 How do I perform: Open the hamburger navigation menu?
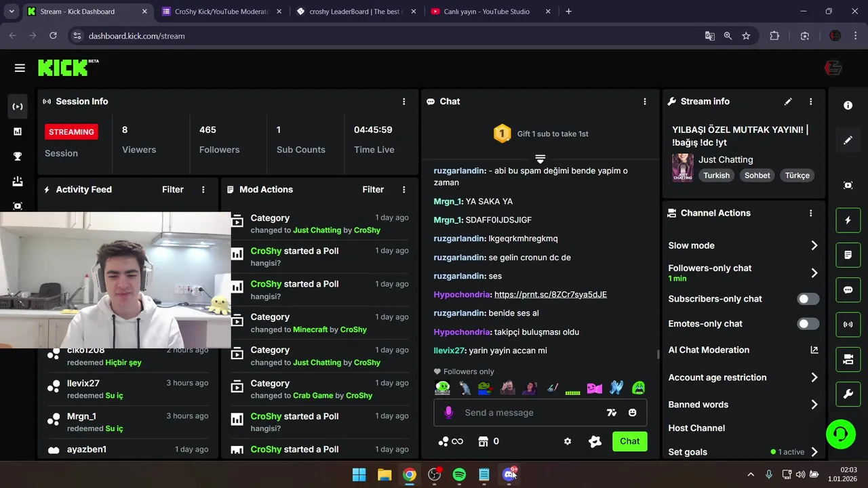point(20,68)
